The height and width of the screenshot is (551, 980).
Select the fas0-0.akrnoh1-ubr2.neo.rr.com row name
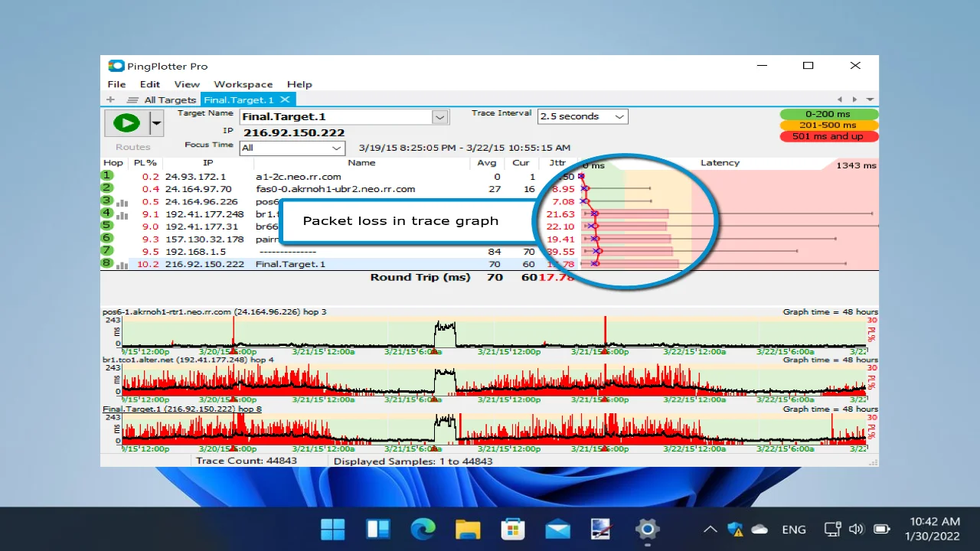335,189
